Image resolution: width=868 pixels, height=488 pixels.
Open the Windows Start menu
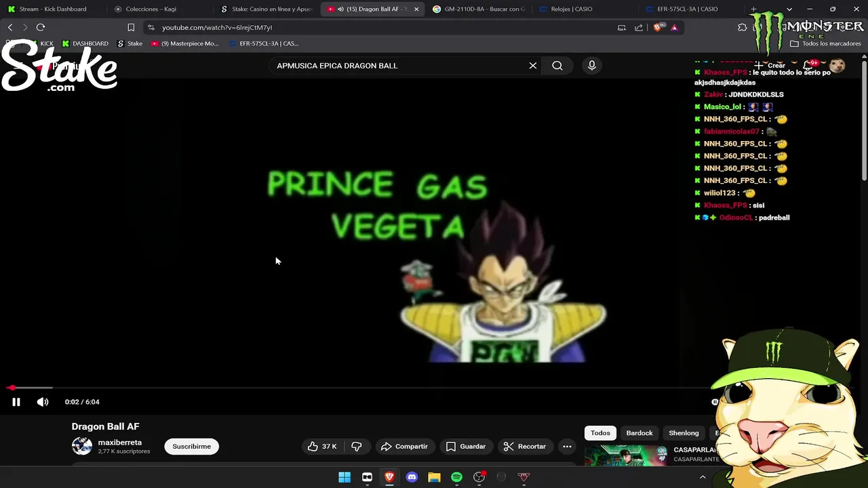point(344,477)
